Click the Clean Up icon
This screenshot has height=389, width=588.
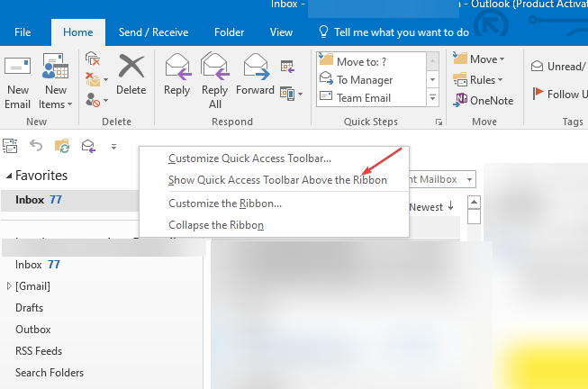[93, 79]
